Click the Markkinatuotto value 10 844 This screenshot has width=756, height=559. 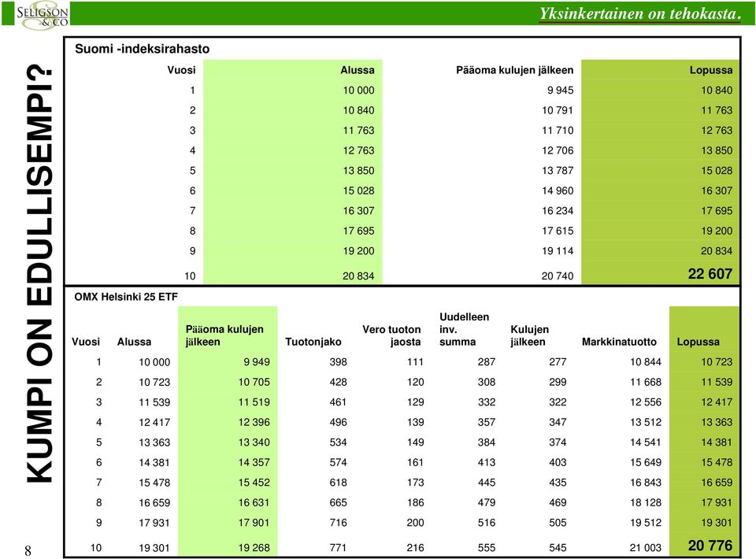tap(646, 362)
